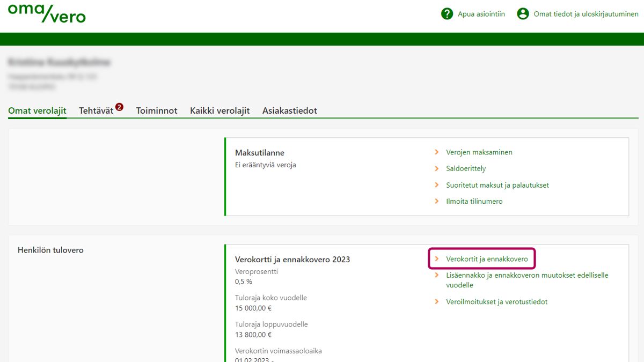The height and width of the screenshot is (362, 644).
Task: Go to the Asiakastiedot tab
Action: 289,110
